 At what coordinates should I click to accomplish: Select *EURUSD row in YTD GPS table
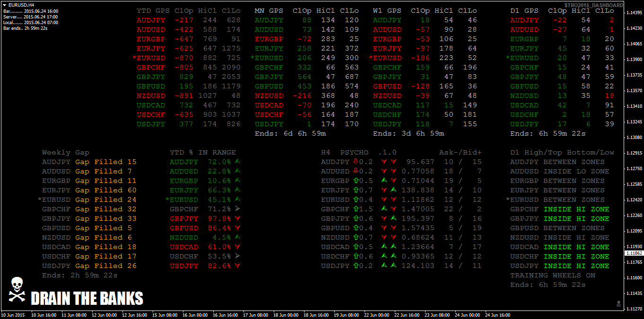coord(186,58)
